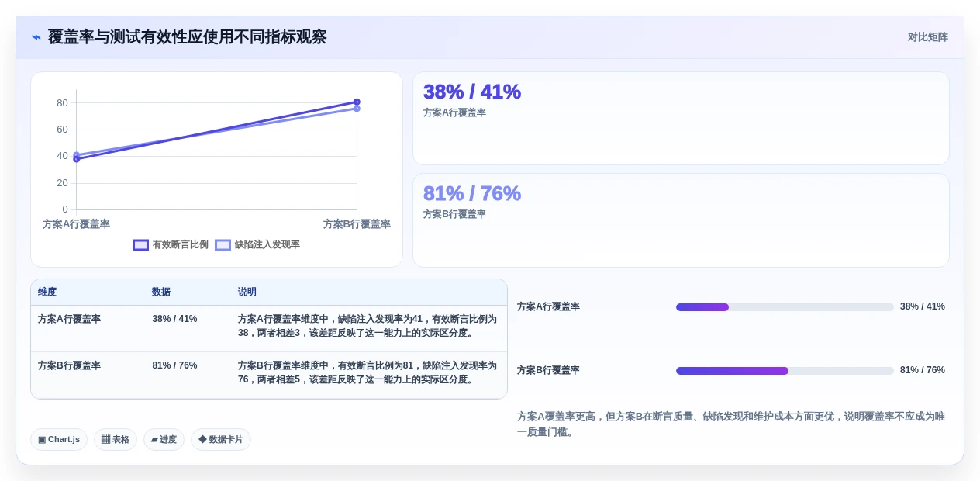Viewport: 980px width, 481px height.
Task: Click the 方案A description cell in 说明 column
Action: (367, 326)
